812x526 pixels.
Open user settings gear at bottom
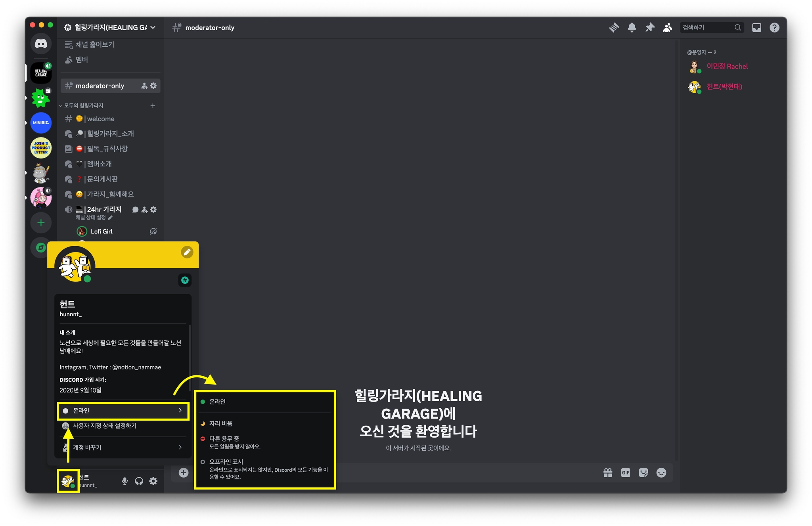pos(153,481)
